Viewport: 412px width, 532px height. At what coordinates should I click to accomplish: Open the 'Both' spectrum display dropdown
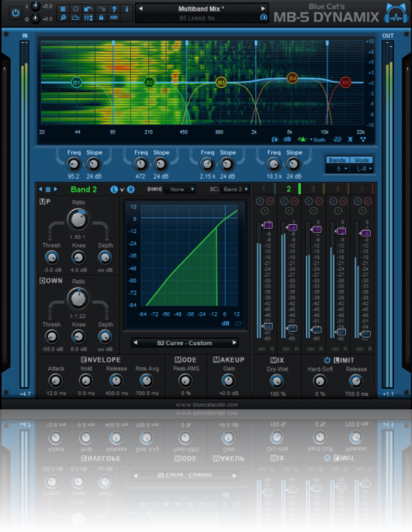(x=317, y=140)
